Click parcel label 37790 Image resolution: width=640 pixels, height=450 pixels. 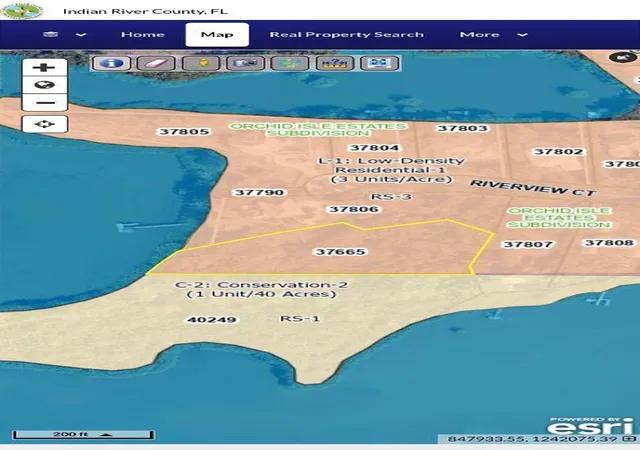point(259,192)
